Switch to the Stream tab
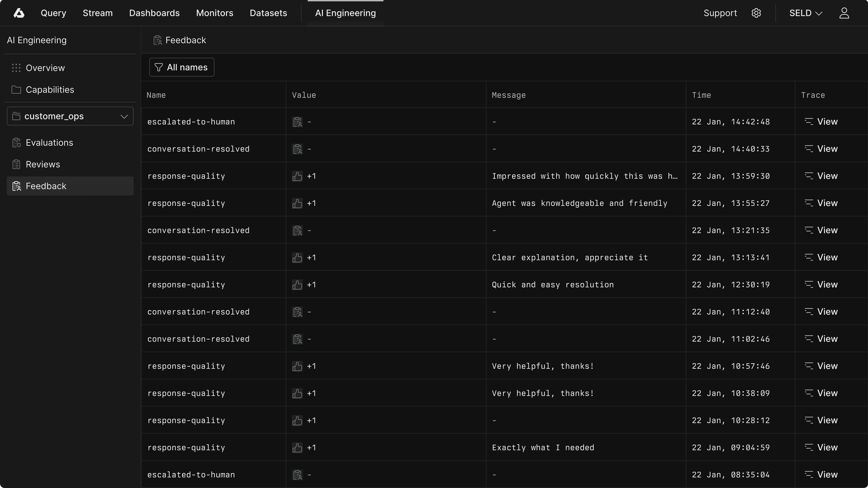Screen dimensions: 868x488 [98, 13]
